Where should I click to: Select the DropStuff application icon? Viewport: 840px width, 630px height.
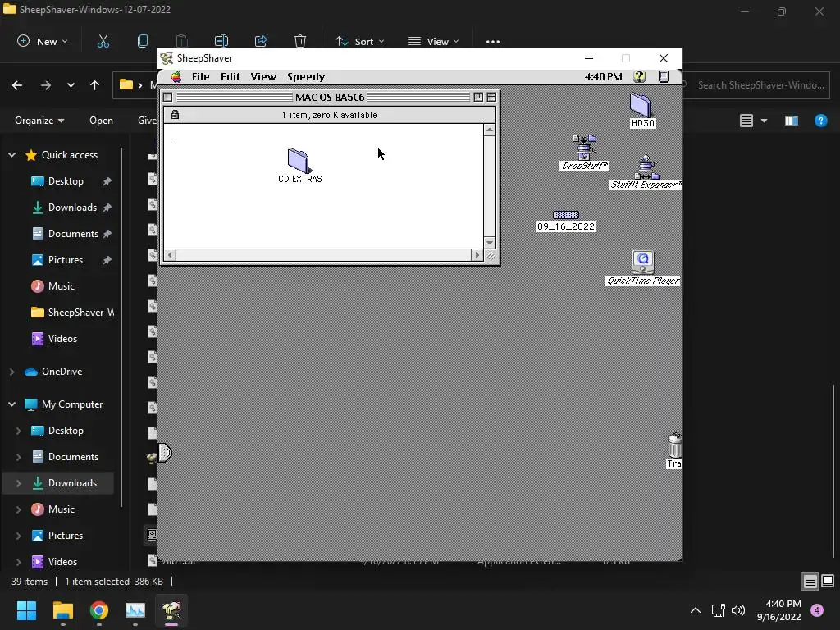[584, 148]
